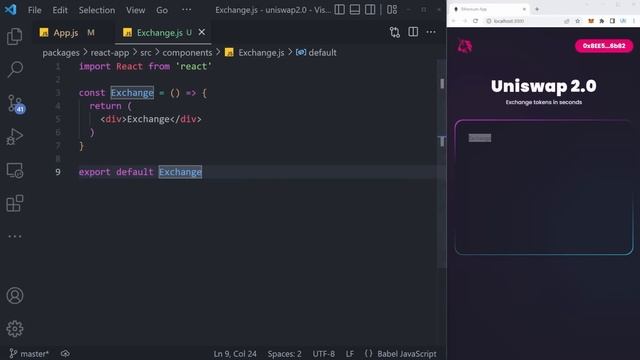Show hidden menu bar items ellipsis
The width and height of the screenshot is (640, 360).
187,10
